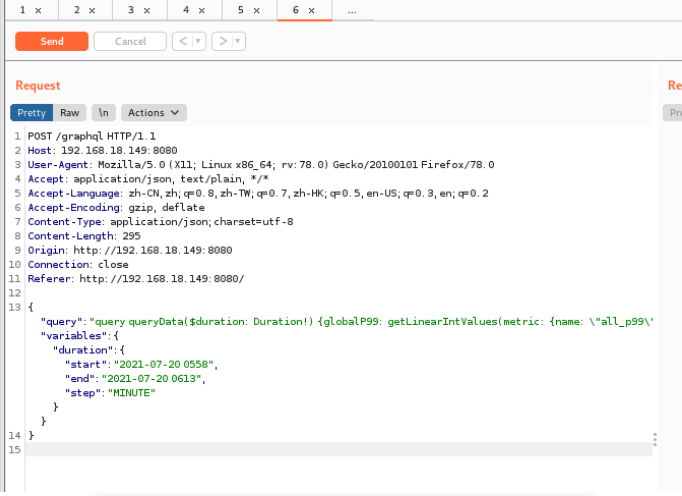The image size is (682, 496).
Task: Switch to Repeater tab 3
Action: point(131,10)
